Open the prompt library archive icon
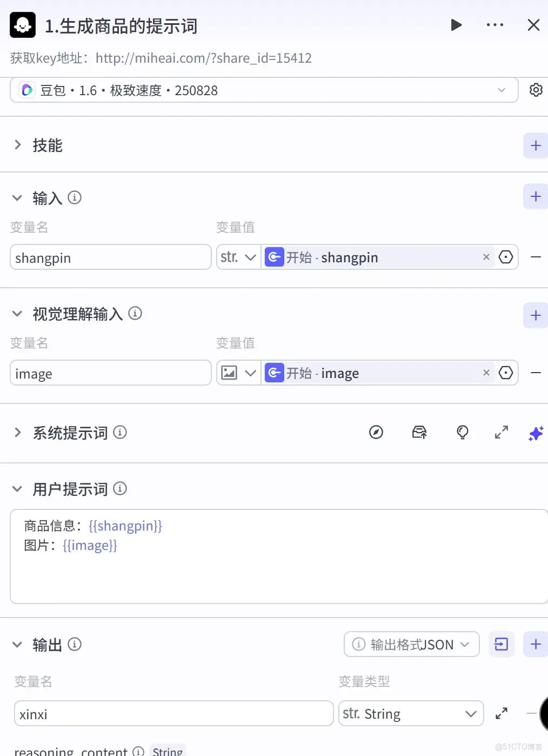 (420, 432)
